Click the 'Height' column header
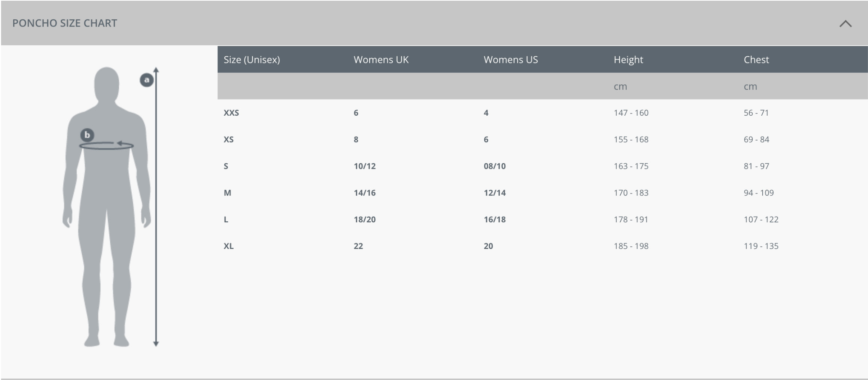 click(x=628, y=60)
